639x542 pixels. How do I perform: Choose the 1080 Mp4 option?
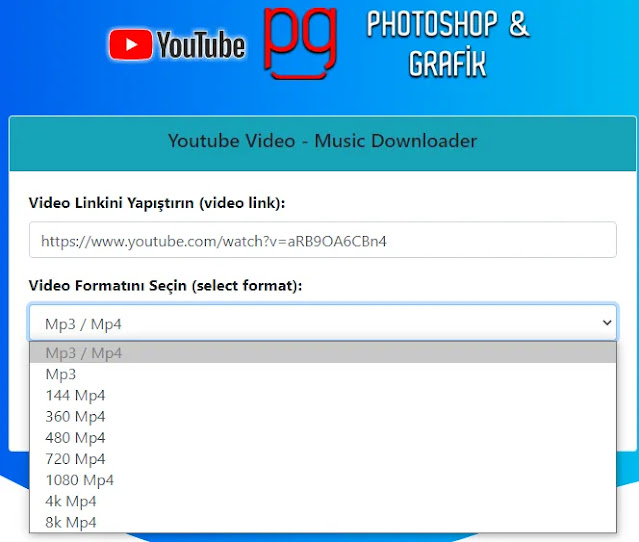323,480
